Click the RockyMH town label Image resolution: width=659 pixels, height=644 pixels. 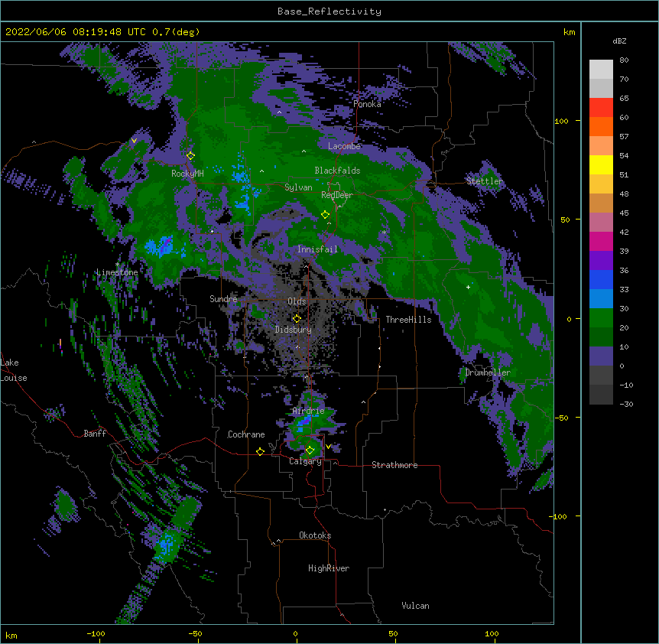187,174
